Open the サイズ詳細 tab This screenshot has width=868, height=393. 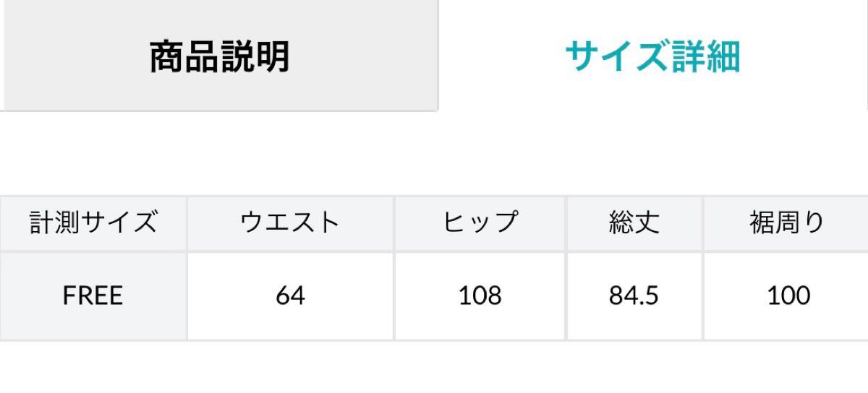pos(652,56)
